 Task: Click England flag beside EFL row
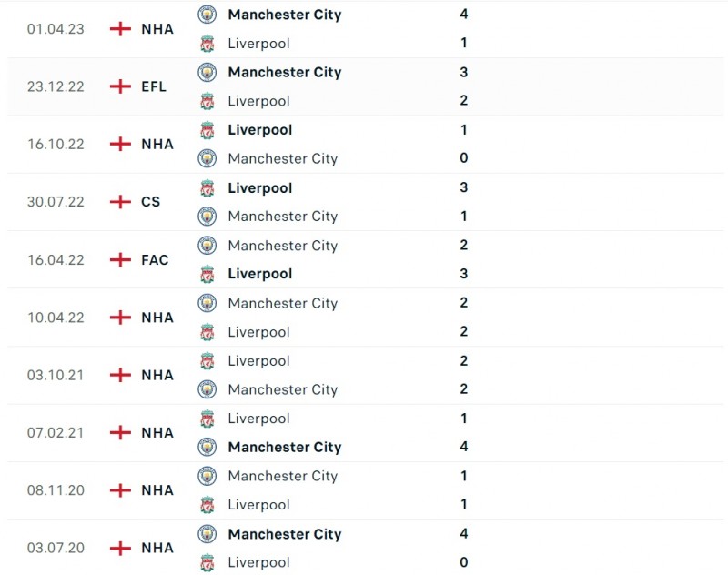(x=120, y=86)
